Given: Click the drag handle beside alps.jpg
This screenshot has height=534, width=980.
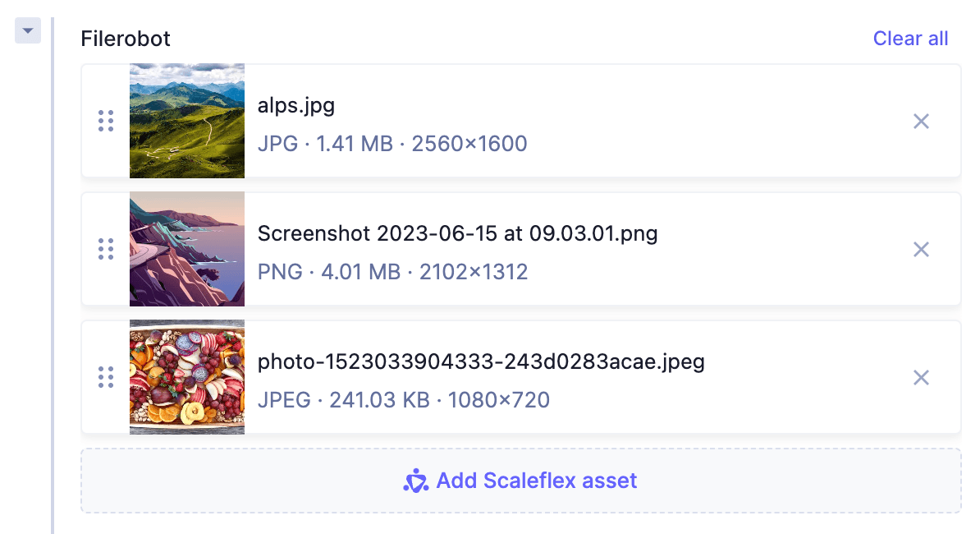Looking at the screenshot, I should tap(105, 121).
